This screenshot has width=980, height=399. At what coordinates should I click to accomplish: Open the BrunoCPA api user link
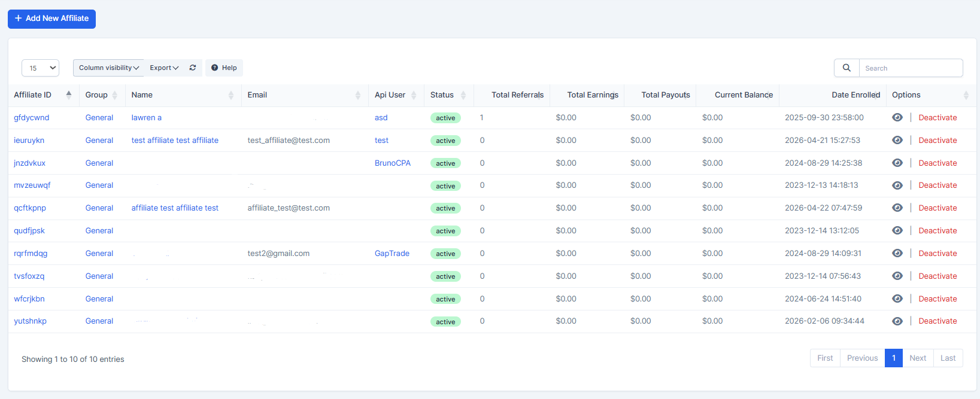click(392, 163)
